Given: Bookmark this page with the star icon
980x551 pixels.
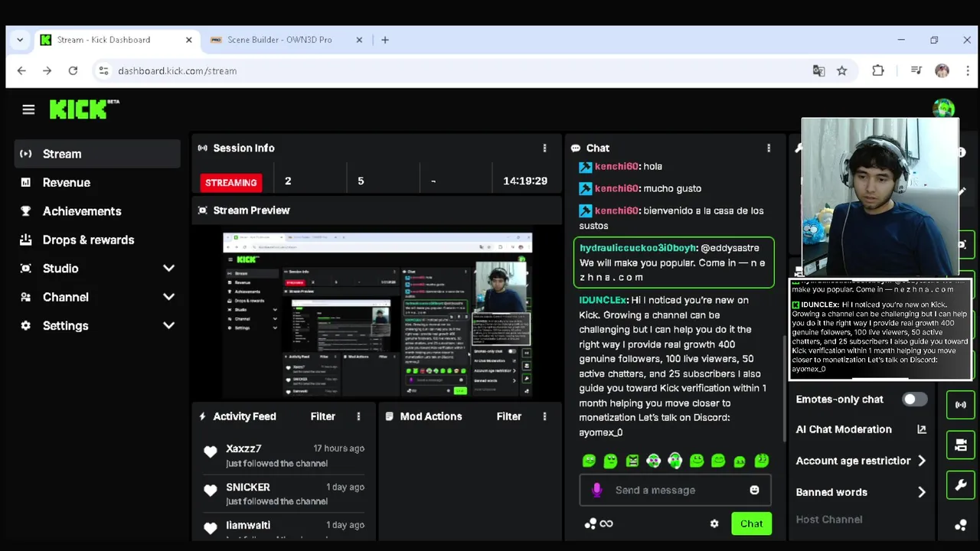Looking at the screenshot, I should (x=842, y=70).
